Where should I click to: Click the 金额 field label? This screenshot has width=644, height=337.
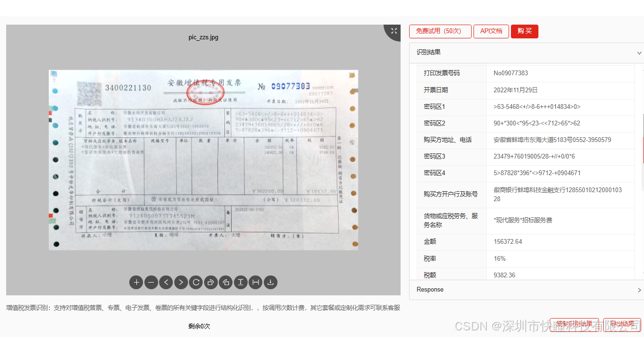click(430, 241)
